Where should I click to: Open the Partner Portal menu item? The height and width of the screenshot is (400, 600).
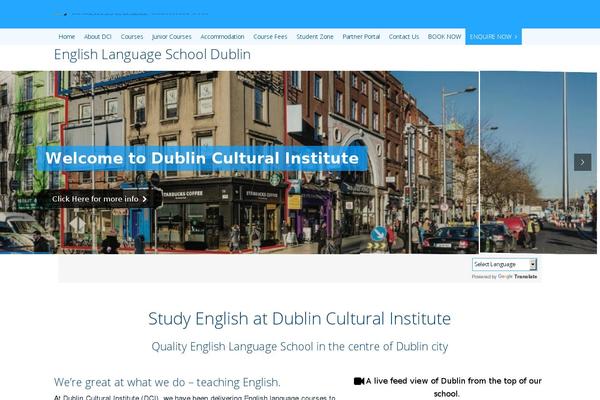click(361, 37)
